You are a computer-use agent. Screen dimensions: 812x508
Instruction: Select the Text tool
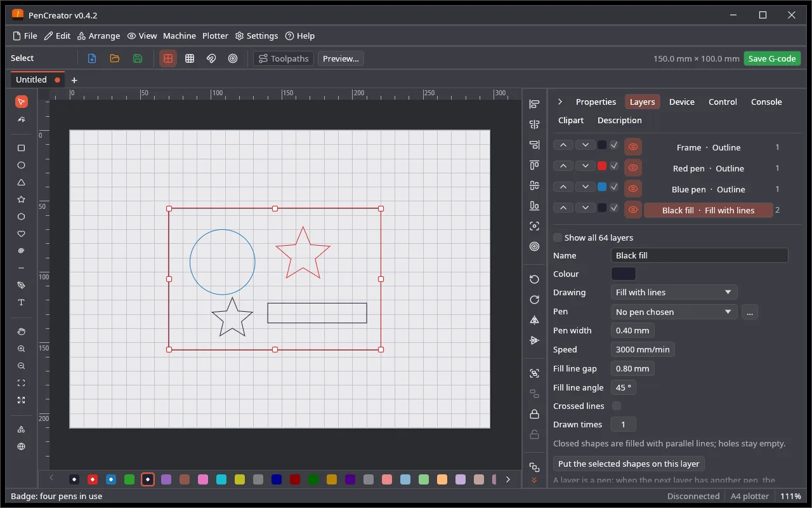pyautogui.click(x=21, y=302)
